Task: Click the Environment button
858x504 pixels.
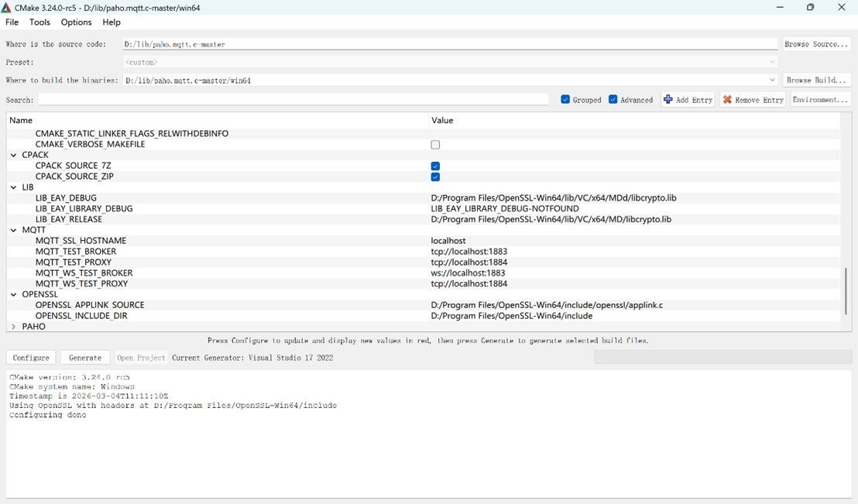Action: pos(820,100)
